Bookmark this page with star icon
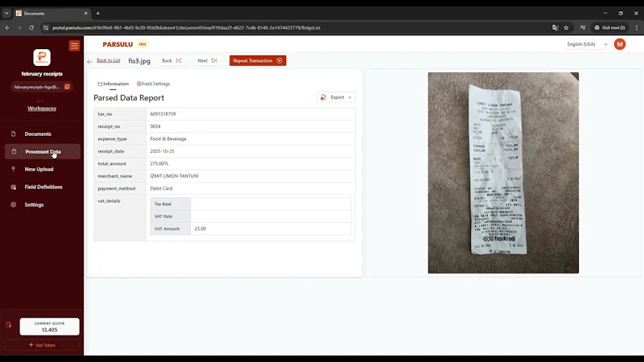644x362 pixels. pyautogui.click(x=566, y=27)
